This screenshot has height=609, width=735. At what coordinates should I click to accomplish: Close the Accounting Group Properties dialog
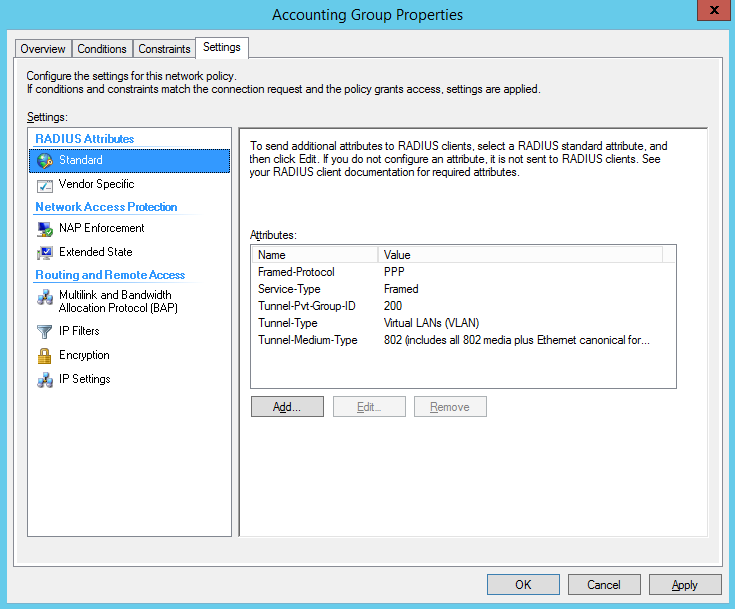[x=714, y=10]
